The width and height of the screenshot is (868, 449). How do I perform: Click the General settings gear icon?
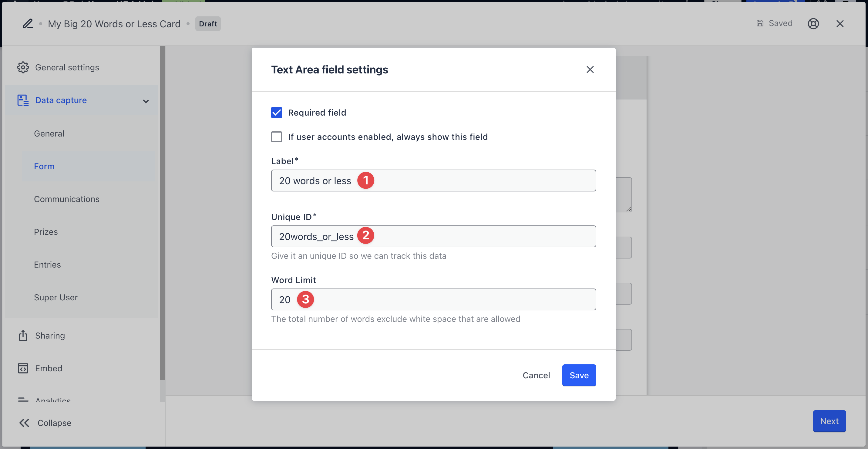(23, 67)
